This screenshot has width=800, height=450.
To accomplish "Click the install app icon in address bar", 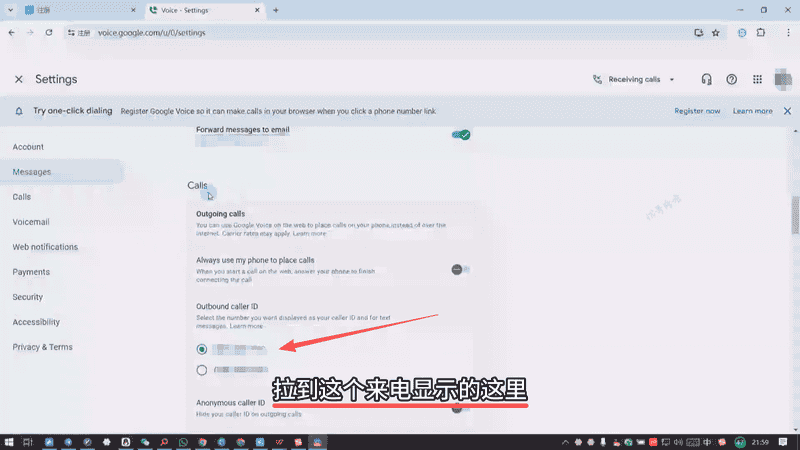I will (698, 33).
